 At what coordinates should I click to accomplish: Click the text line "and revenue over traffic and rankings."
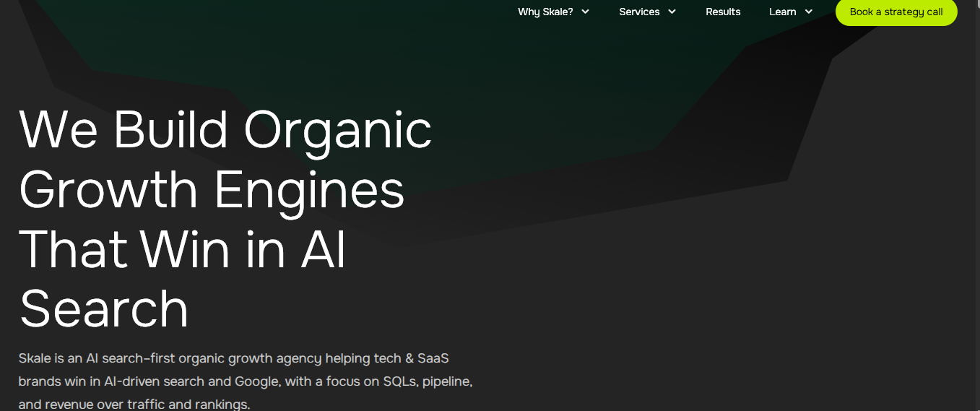(x=134, y=404)
